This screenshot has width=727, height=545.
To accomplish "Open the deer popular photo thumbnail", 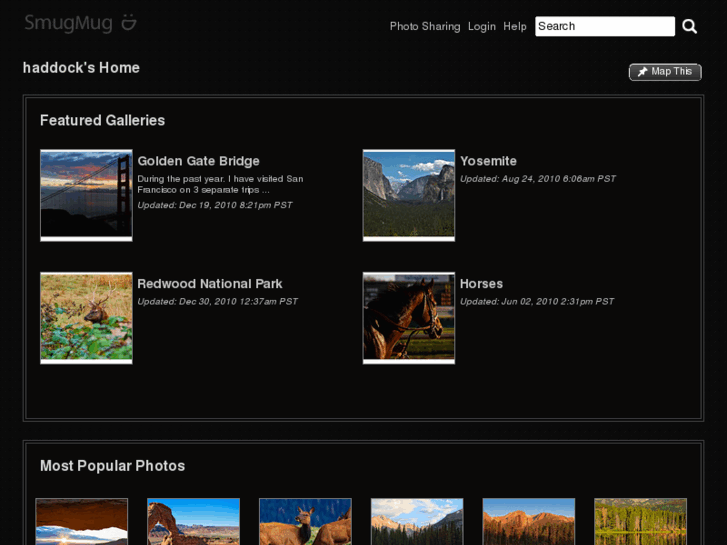I will [305, 522].
